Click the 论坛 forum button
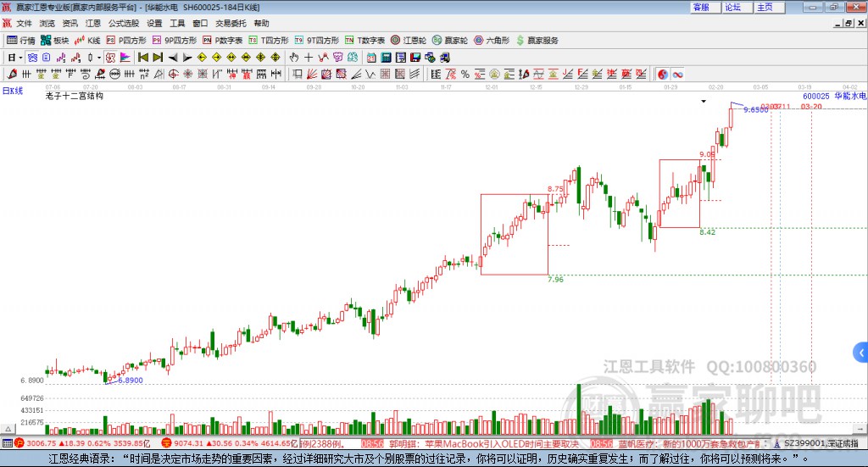 tap(737, 7)
